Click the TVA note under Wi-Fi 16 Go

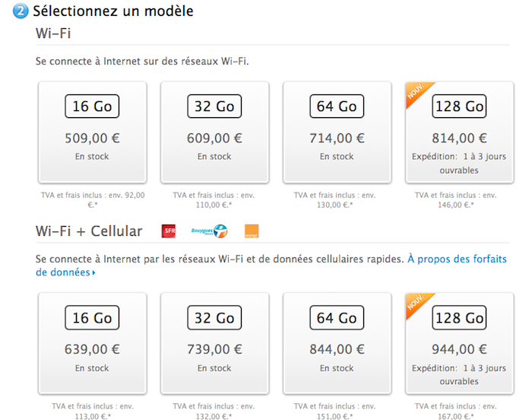pyautogui.click(x=92, y=200)
